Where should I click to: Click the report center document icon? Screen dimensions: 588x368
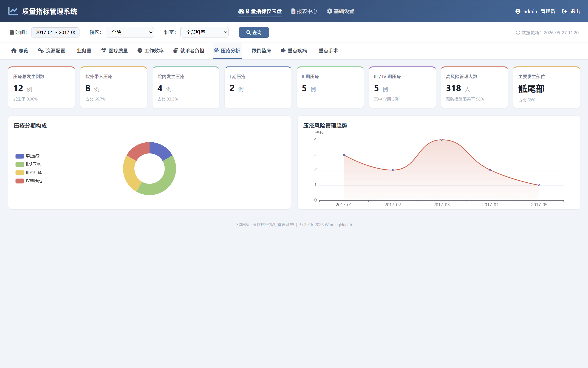[x=293, y=11]
